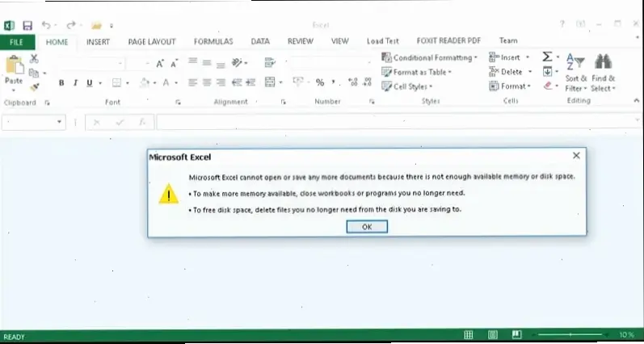The width and height of the screenshot is (644, 344).
Task: Toggle Italic formatting
Action: point(75,83)
